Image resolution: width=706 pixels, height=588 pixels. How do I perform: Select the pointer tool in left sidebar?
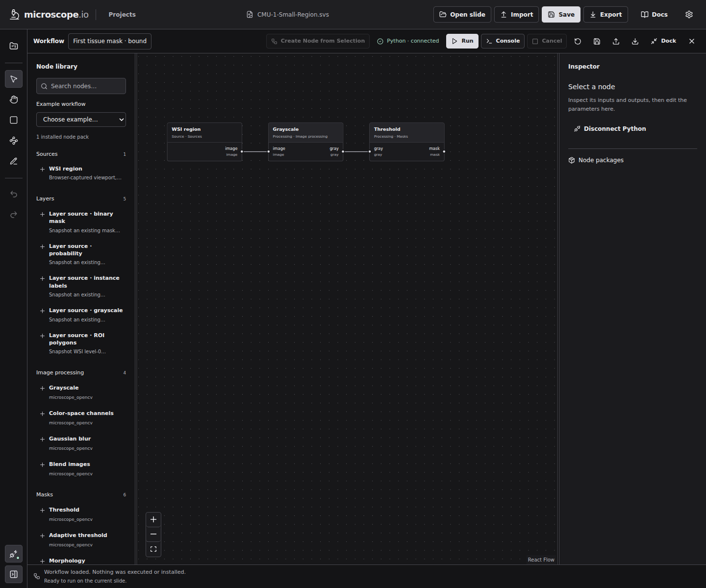(x=14, y=79)
